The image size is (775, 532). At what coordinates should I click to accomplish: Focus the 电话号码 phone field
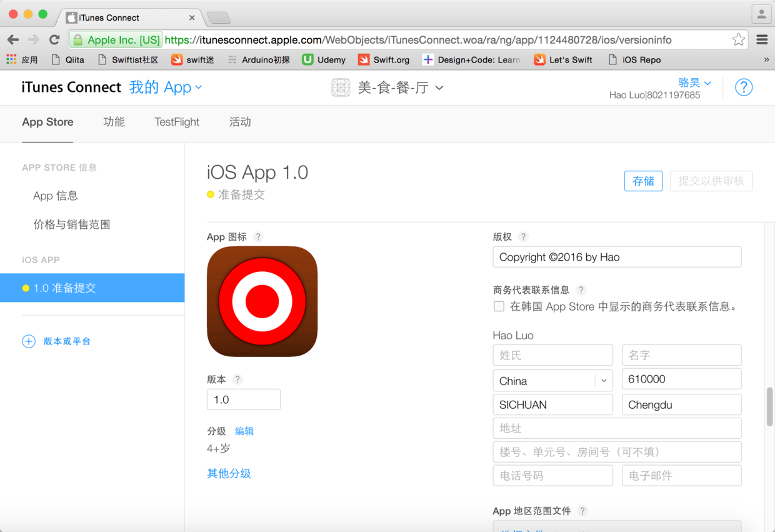[x=552, y=476]
